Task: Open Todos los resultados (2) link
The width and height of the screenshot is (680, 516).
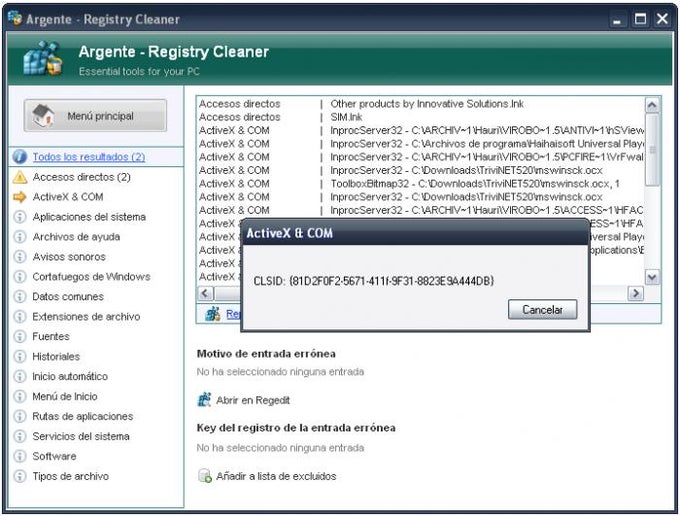Action: (x=89, y=157)
